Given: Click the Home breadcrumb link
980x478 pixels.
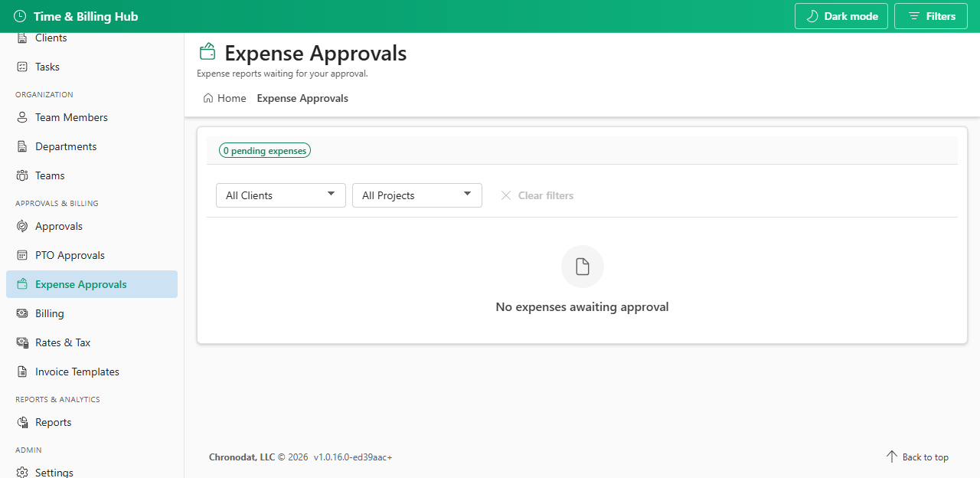Looking at the screenshot, I should (x=225, y=98).
